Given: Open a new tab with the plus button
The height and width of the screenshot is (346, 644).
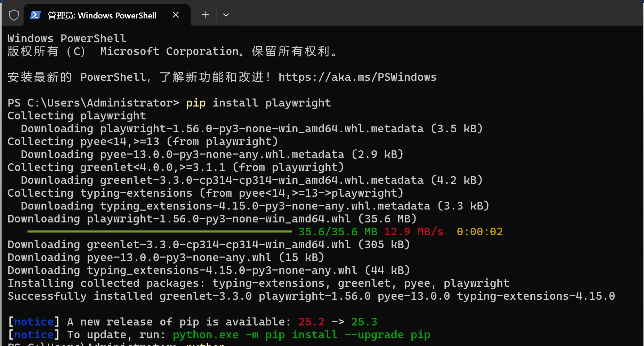Looking at the screenshot, I should [x=205, y=15].
